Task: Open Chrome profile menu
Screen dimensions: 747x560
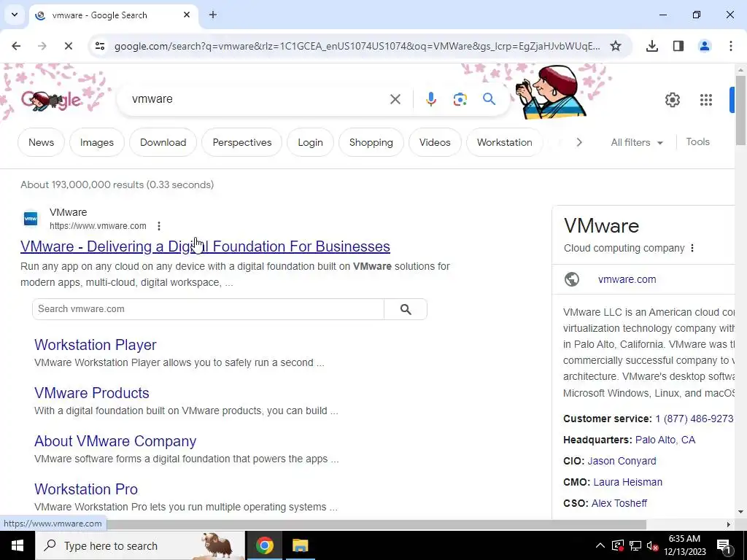Action: point(704,46)
